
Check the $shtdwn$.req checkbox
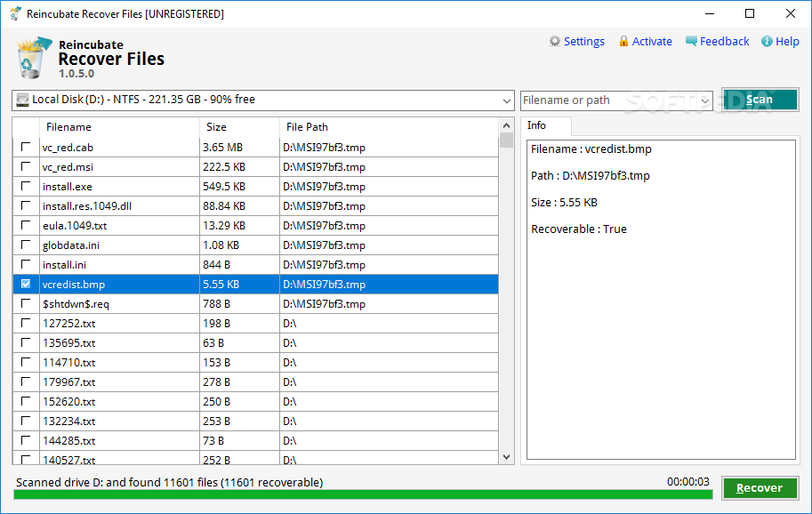point(26,304)
